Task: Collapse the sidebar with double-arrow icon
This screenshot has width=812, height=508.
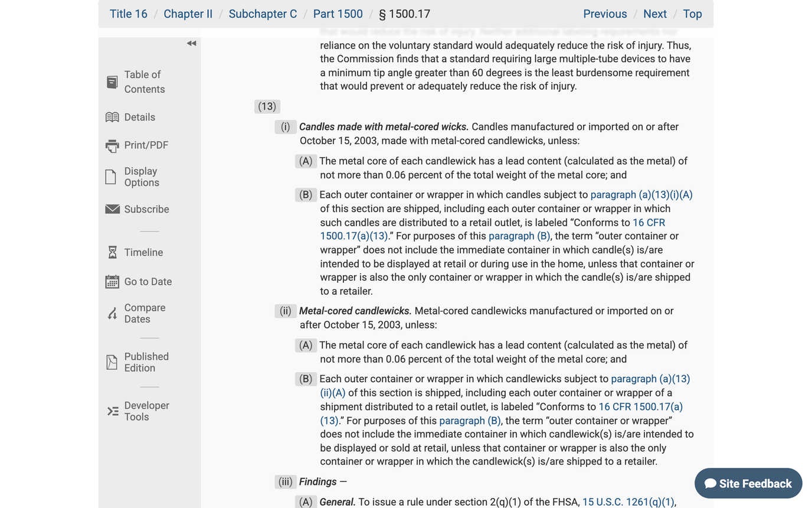Action: [x=191, y=43]
